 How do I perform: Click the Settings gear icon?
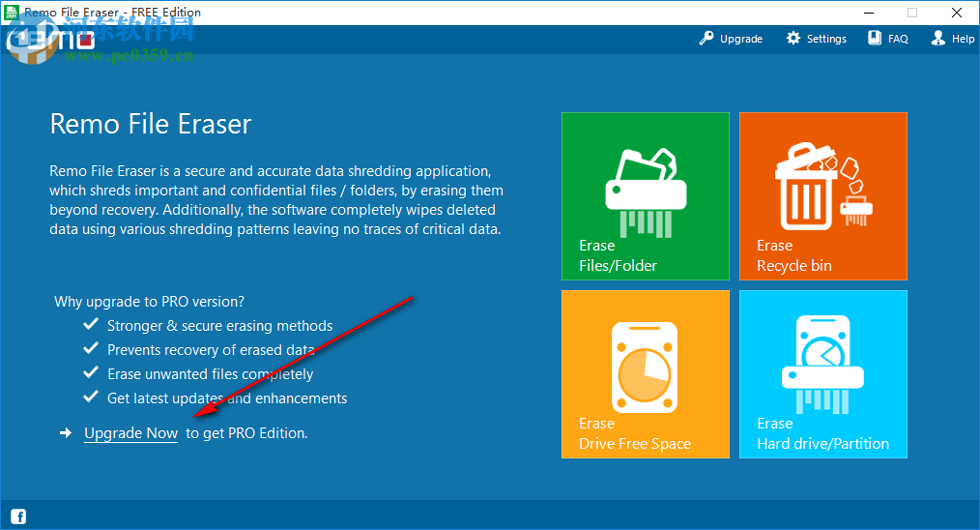[x=793, y=38]
